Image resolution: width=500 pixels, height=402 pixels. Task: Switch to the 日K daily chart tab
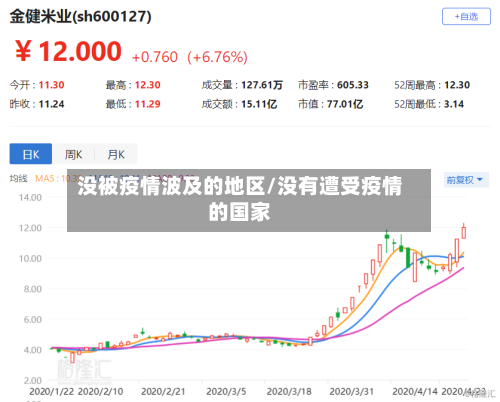coord(31,154)
